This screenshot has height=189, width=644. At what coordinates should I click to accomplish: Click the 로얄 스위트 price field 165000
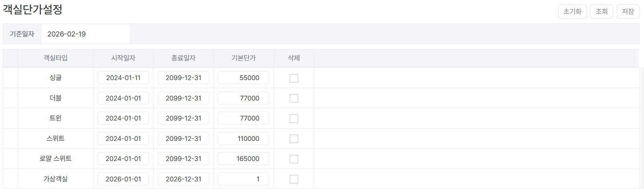click(243, 159)
